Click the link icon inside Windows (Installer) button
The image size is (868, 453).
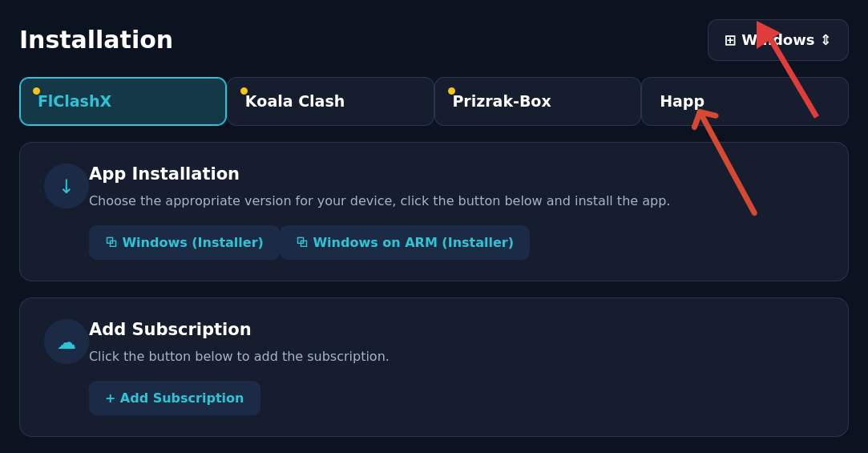(x=111, y=243)
